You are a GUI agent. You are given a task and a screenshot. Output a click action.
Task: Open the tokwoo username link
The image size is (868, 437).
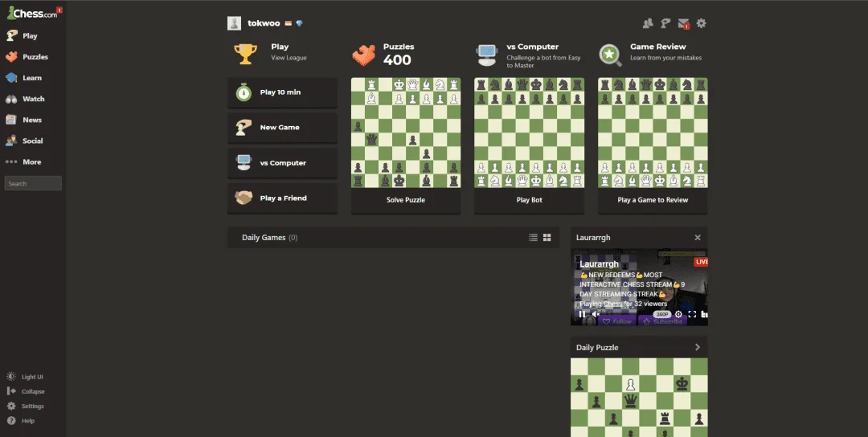click(264, 23)
